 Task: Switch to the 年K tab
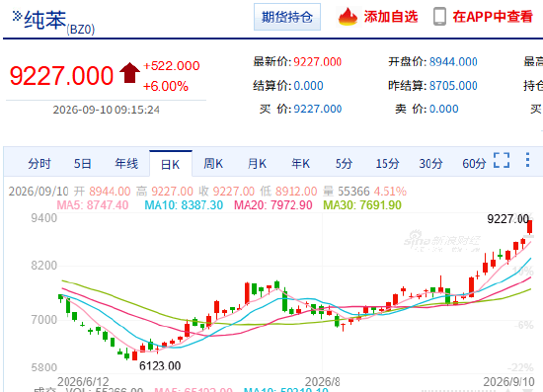(300, 164)
